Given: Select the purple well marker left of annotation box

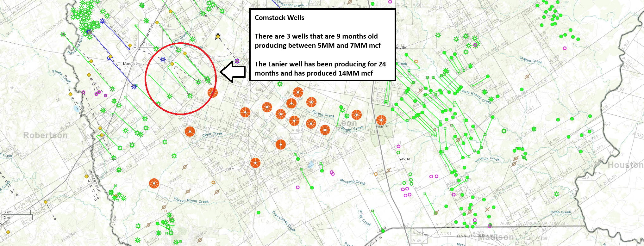Looking at the screenshot, I should [237, 61].
